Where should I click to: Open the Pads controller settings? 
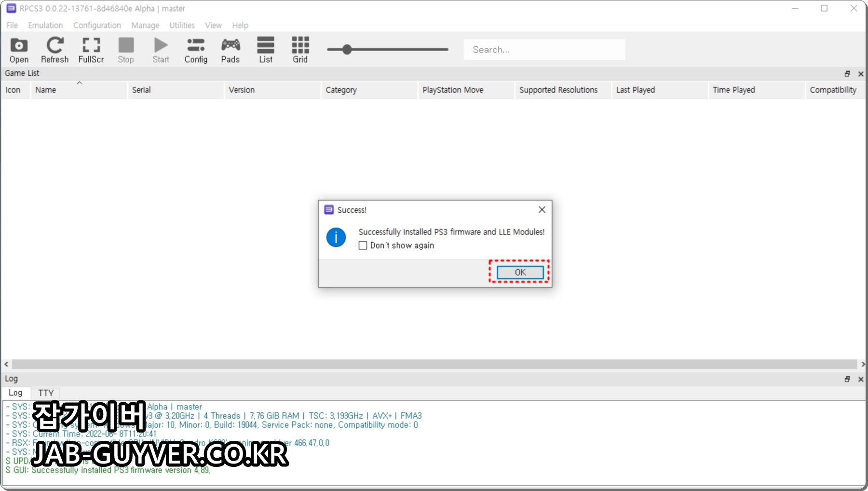point(231,50)
